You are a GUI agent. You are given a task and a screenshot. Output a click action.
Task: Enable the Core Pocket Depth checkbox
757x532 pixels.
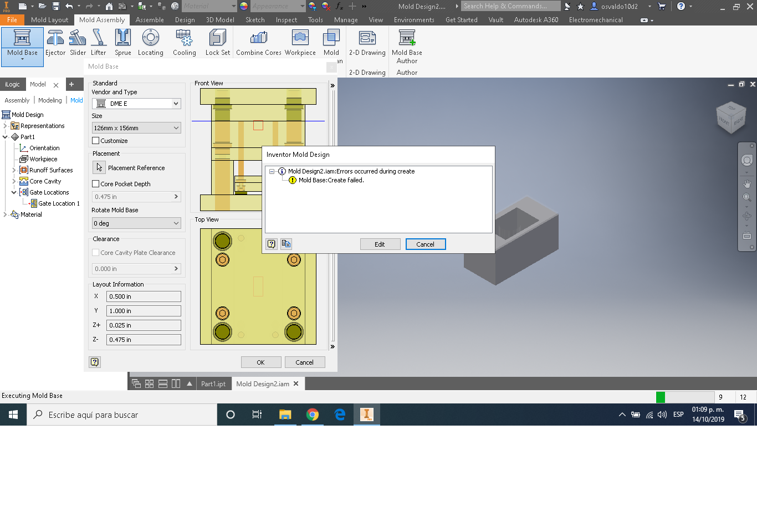pyautogui.click(x=96, y=184)
